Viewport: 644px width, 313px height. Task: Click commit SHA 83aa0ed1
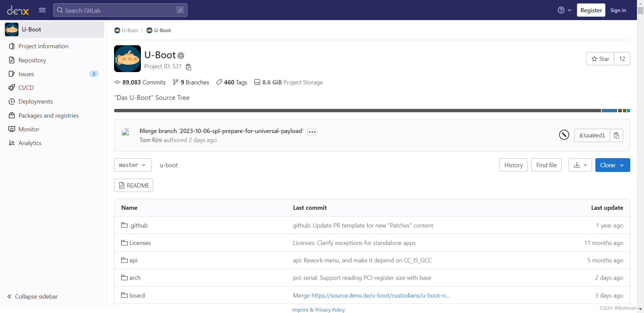click(592, 135)
